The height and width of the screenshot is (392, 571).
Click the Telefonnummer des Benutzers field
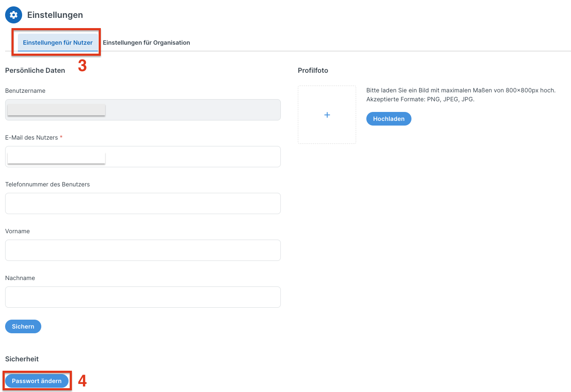pyautogui.click(x=143, y=203)
